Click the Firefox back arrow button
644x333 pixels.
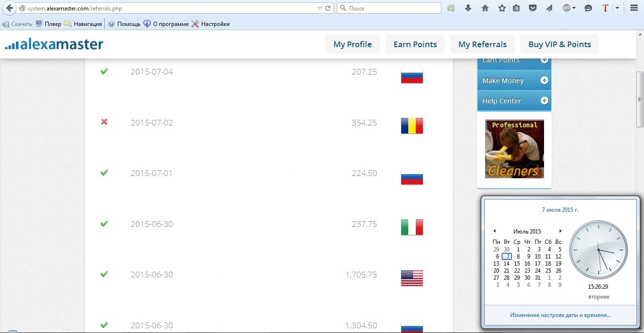8,8
